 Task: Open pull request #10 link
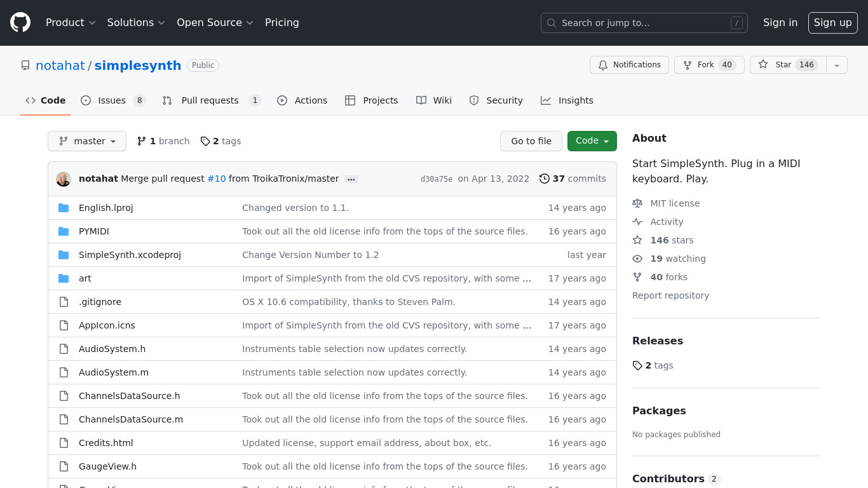pyautogui.click(x=217, y=179)
